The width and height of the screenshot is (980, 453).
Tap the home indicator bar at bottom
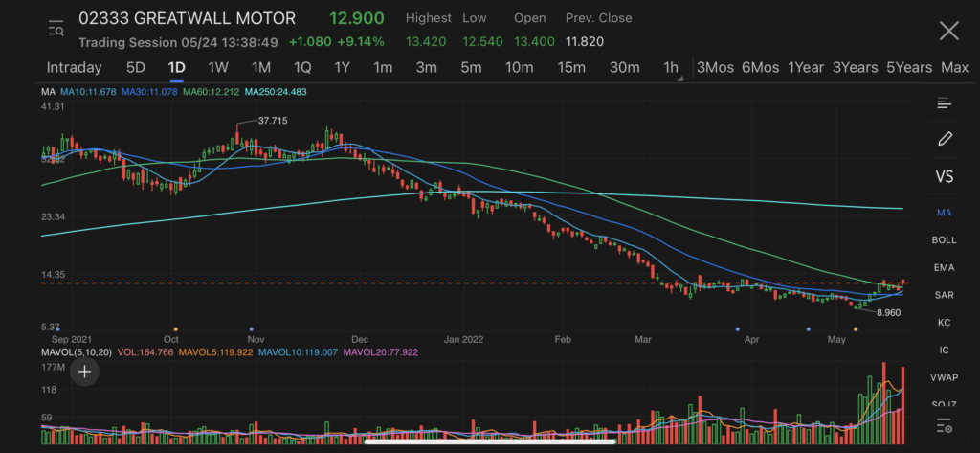pyautogui.click(x=490, y=442)
